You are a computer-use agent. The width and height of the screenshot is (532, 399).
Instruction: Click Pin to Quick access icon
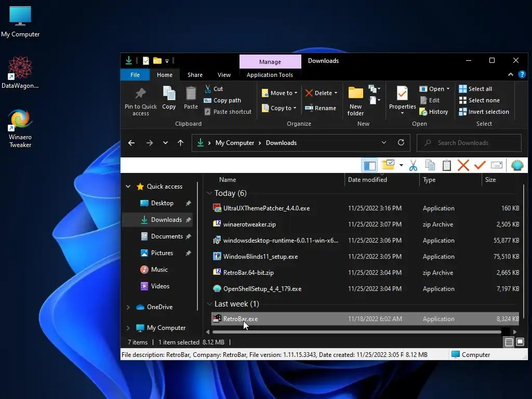[x=140, y=101]
